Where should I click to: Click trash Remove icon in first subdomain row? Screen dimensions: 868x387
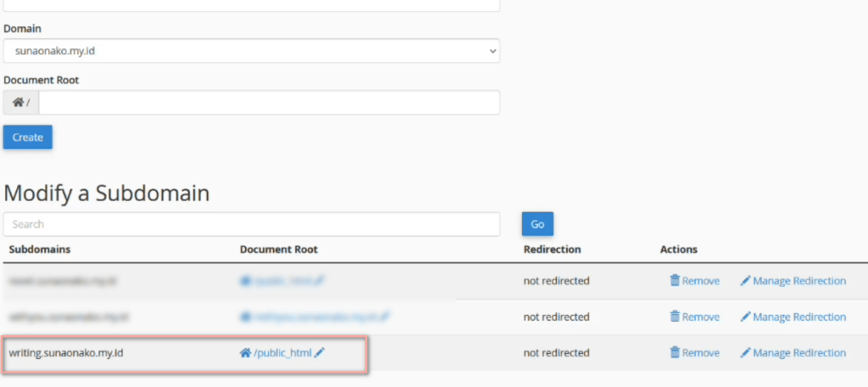(x=675, y=281)
